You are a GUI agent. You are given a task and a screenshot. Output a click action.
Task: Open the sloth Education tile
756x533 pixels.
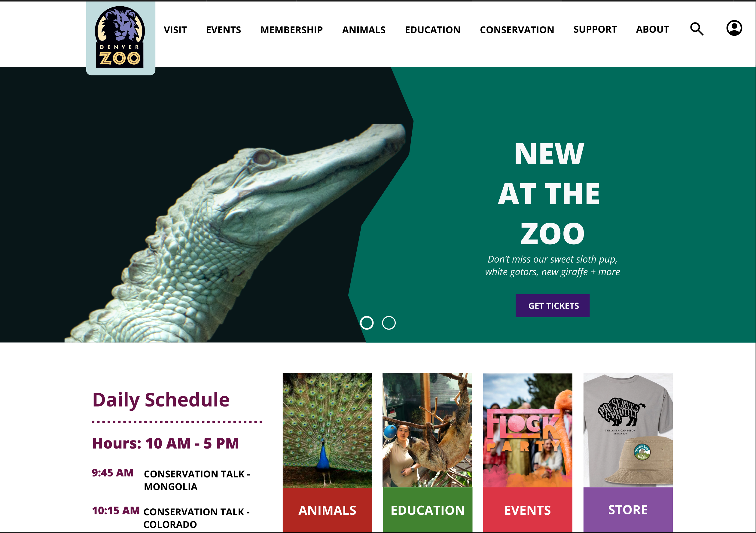427,453
